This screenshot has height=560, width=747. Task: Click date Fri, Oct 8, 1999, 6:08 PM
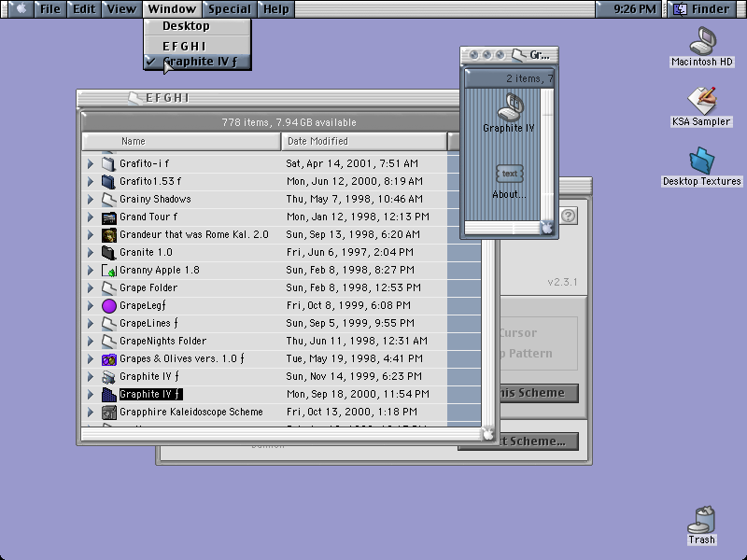[348, 306]
